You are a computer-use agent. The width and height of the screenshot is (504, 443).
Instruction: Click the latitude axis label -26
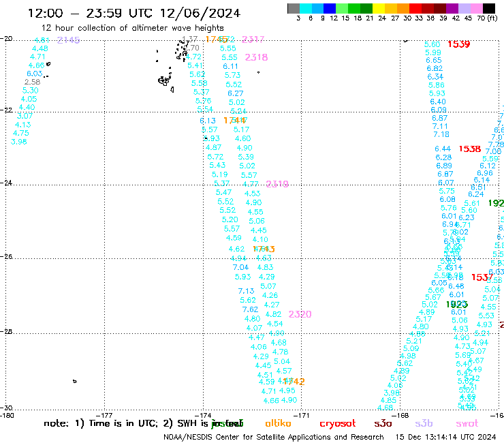(x=6, y=257)
